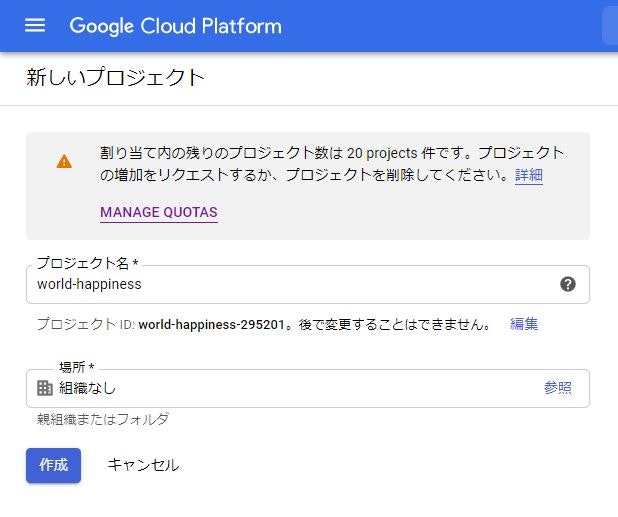Open the 詳細 details link

[x=529, y=175]
